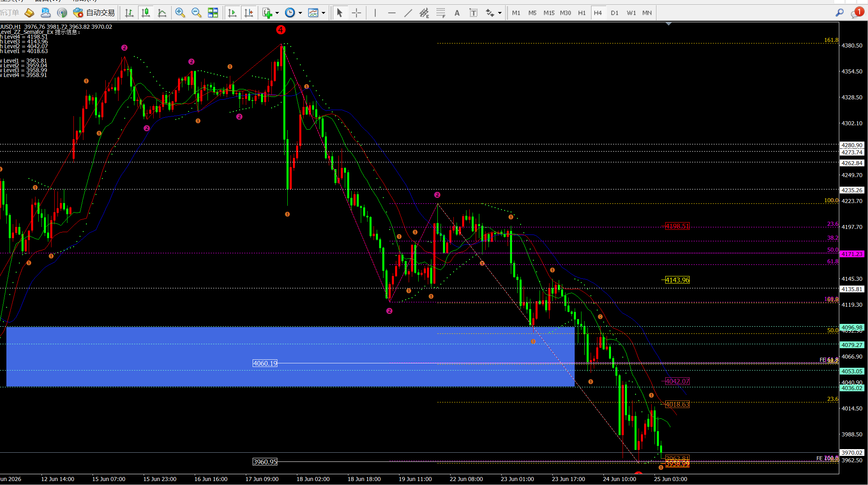Viewport: 868px width, 485px height.
Task: Open the search magnifier icon
Action: click(x=840, y=13)
